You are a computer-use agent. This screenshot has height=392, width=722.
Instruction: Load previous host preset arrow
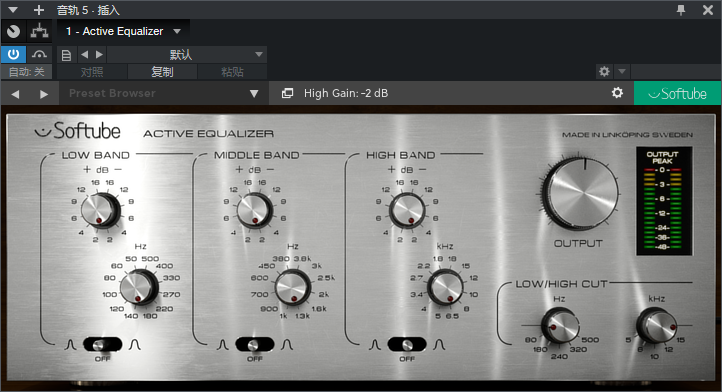[84, 55]
